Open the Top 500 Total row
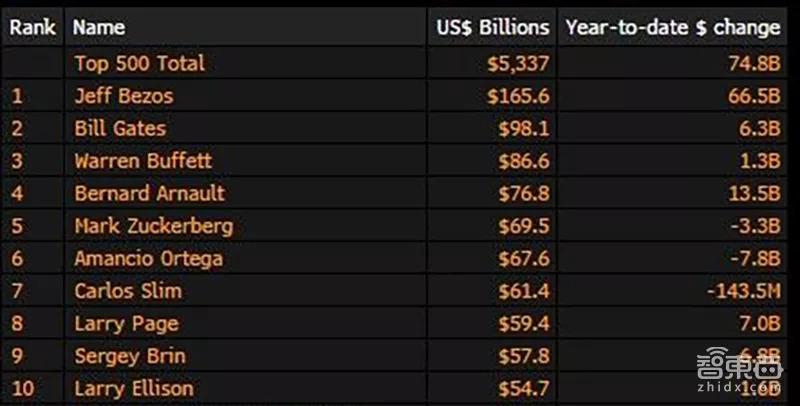The image size is (800, 406). coord(139,63)
